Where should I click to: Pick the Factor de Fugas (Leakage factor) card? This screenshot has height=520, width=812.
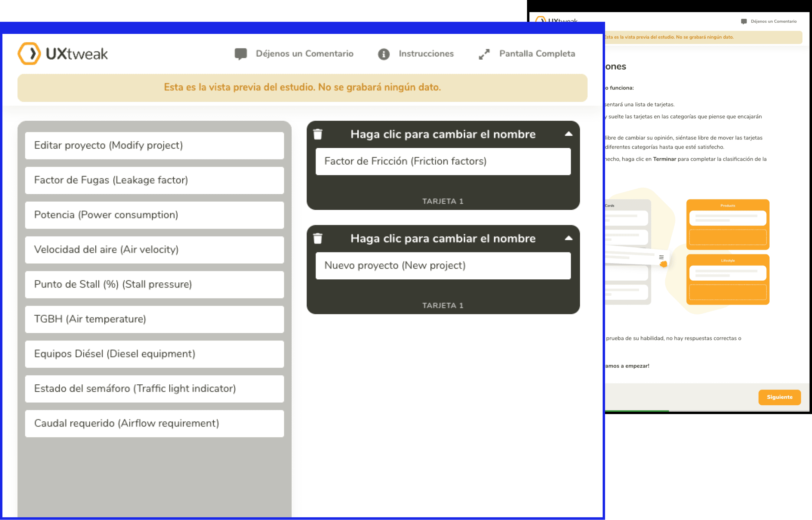tap(154, 180)
